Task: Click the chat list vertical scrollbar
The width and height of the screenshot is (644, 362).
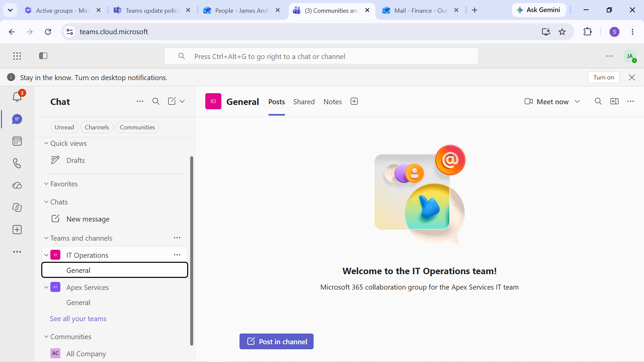Action: tap(192, 250)
